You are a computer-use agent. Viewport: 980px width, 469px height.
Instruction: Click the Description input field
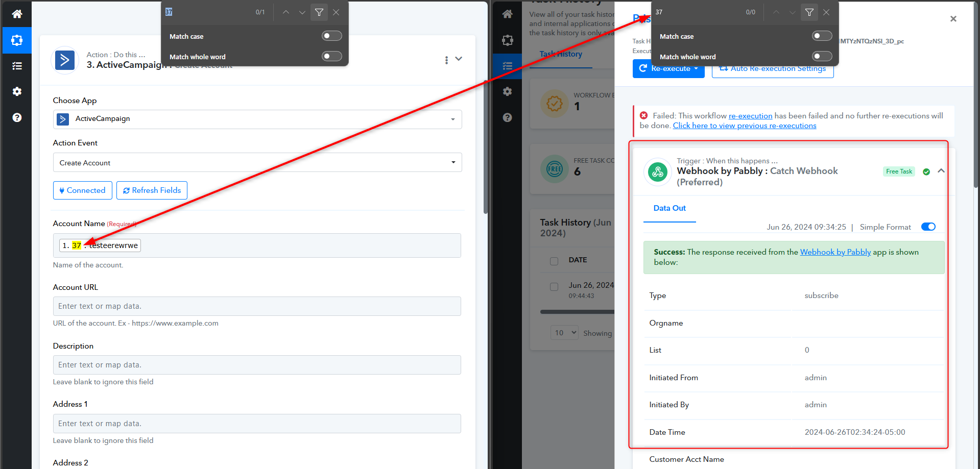pos(257,365)
